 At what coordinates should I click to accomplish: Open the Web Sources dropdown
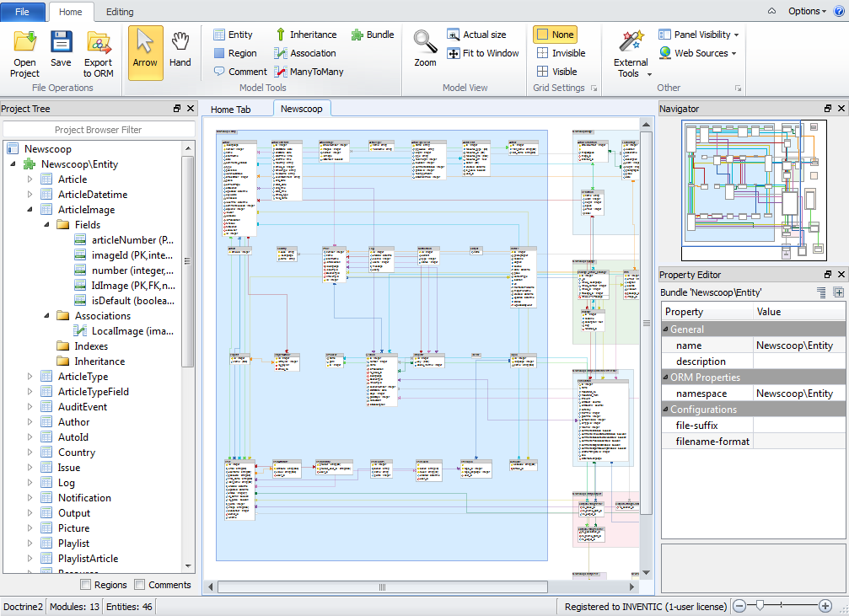(x=698, y=52)
